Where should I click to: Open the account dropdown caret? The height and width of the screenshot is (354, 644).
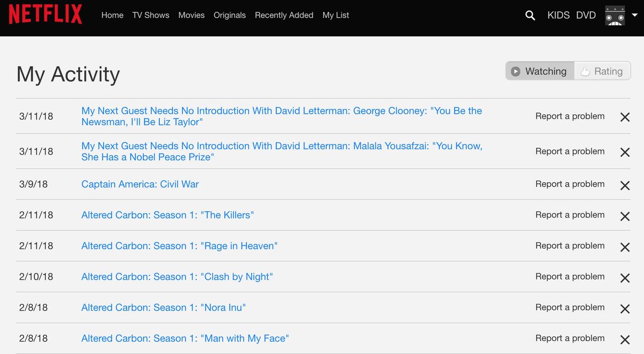coord(635,16)
